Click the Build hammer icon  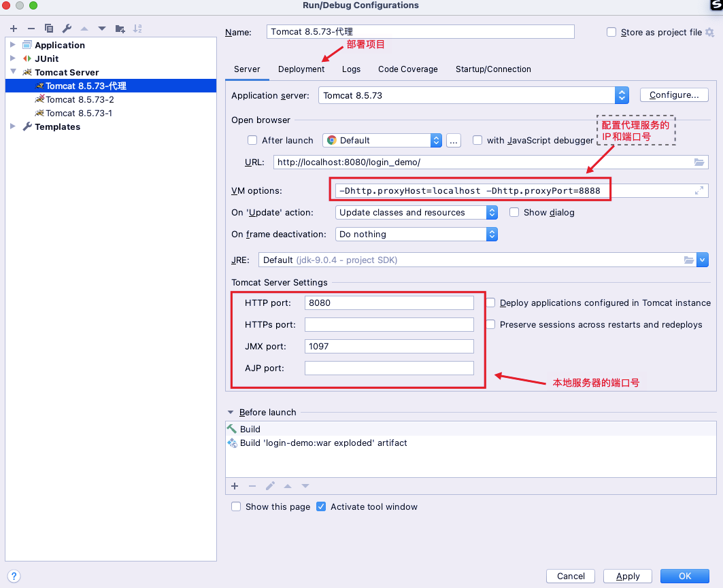coord(231,428)
